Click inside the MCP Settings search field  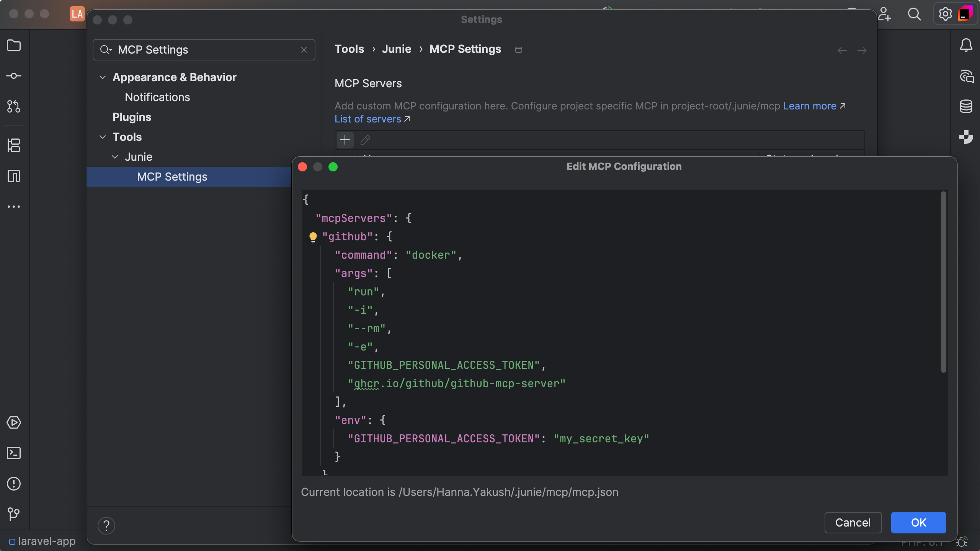pos(204,50)
